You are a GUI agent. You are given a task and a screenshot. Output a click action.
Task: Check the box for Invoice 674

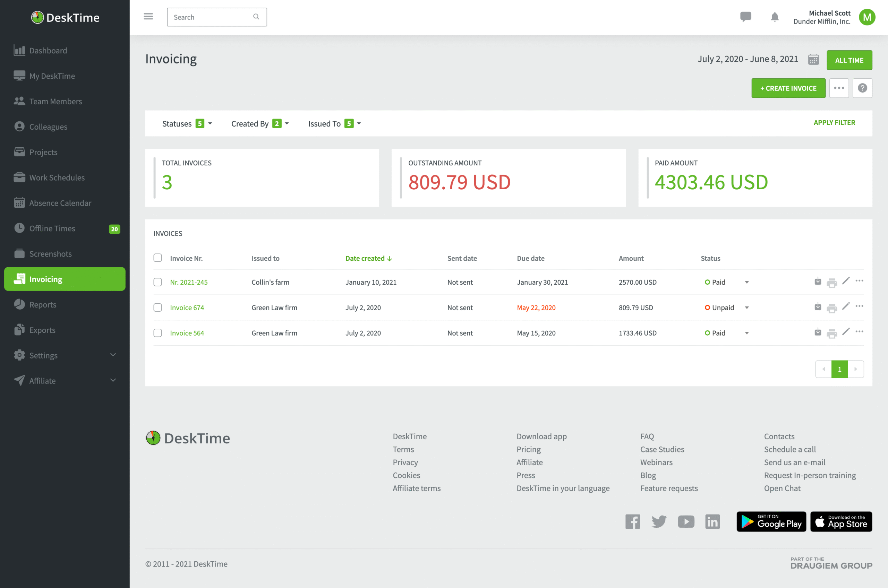(157, 308)
